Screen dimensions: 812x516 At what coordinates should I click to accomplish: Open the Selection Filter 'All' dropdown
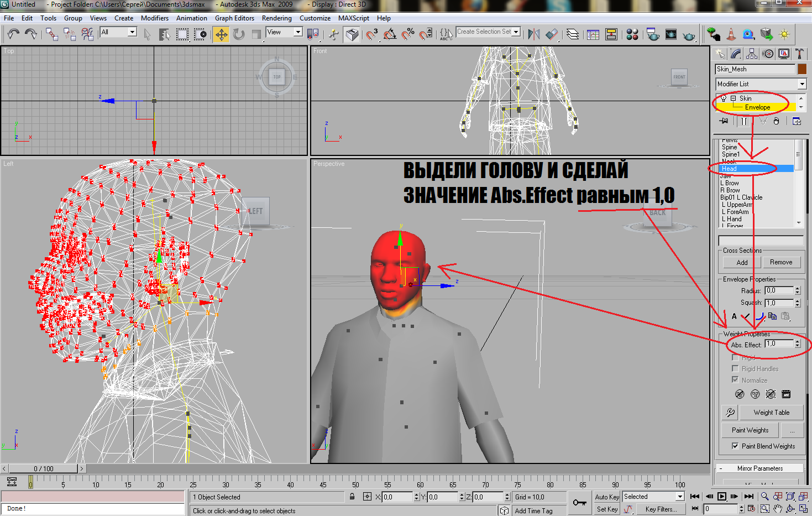coord(132,32)
